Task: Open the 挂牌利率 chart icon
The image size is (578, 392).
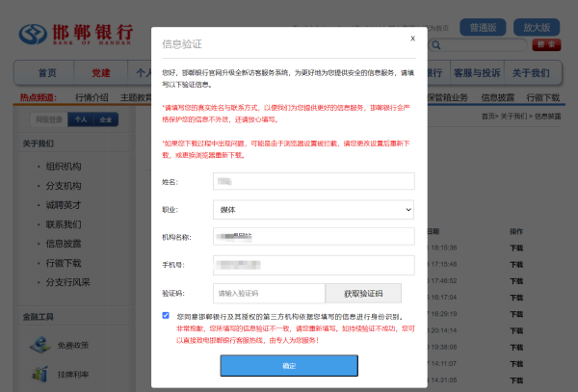Action: (39, 374)
